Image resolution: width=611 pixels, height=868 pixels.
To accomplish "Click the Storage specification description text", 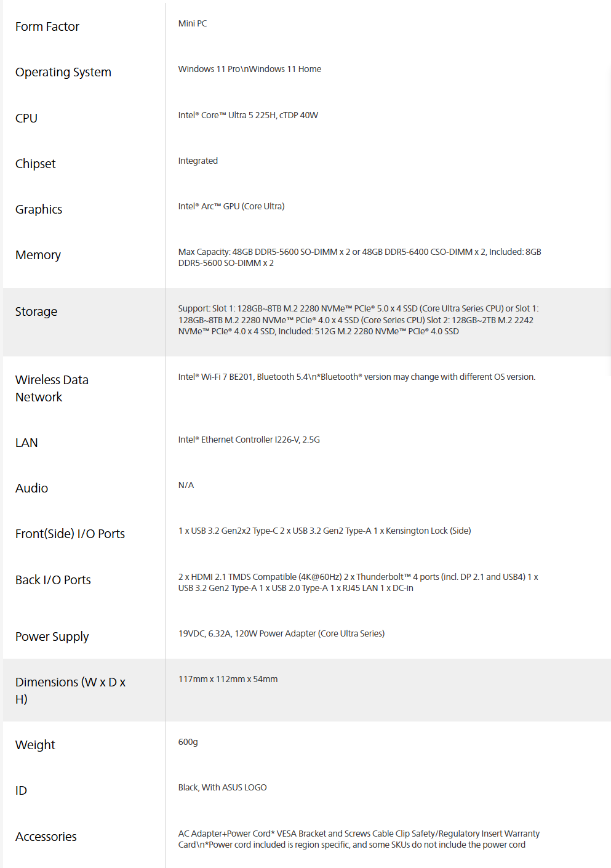I will [359, 319].
